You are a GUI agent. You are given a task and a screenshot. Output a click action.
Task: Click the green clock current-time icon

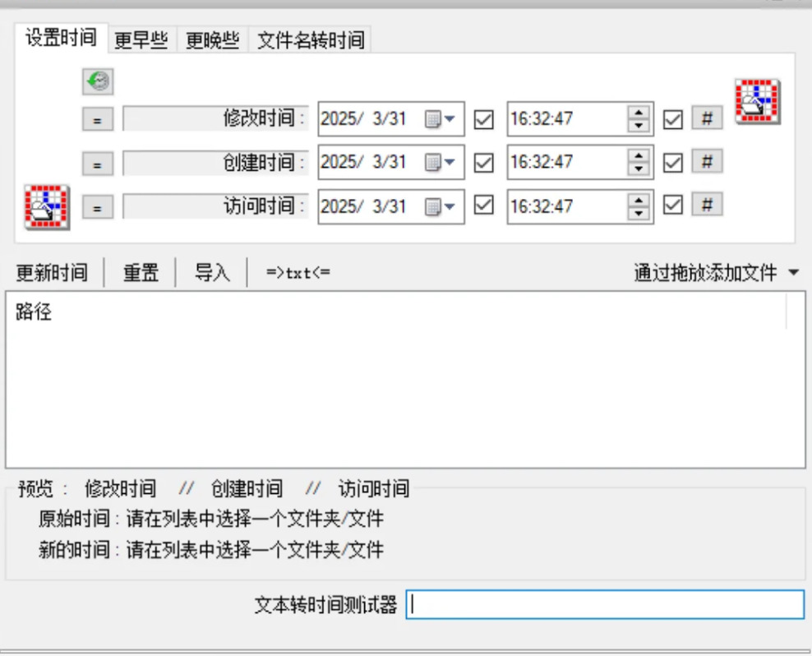pyautogui.click(x=98, y=81)
